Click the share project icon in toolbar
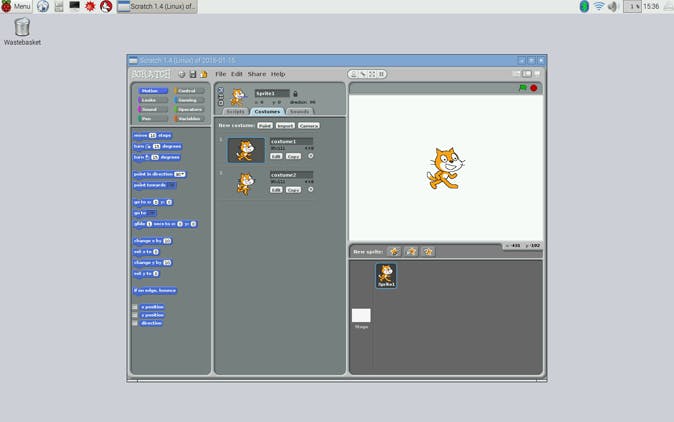This screenshot has width=674, height=422. 204,74
